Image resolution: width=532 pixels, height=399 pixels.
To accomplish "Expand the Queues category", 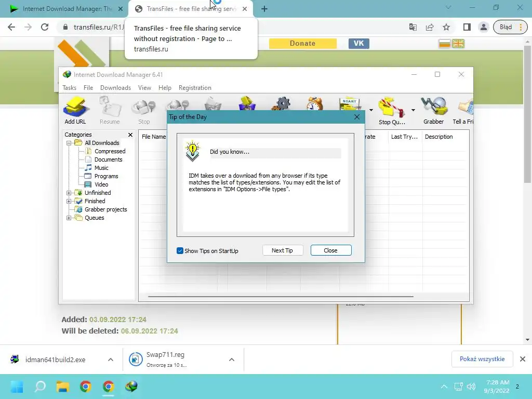I will (x=69, y=218).
